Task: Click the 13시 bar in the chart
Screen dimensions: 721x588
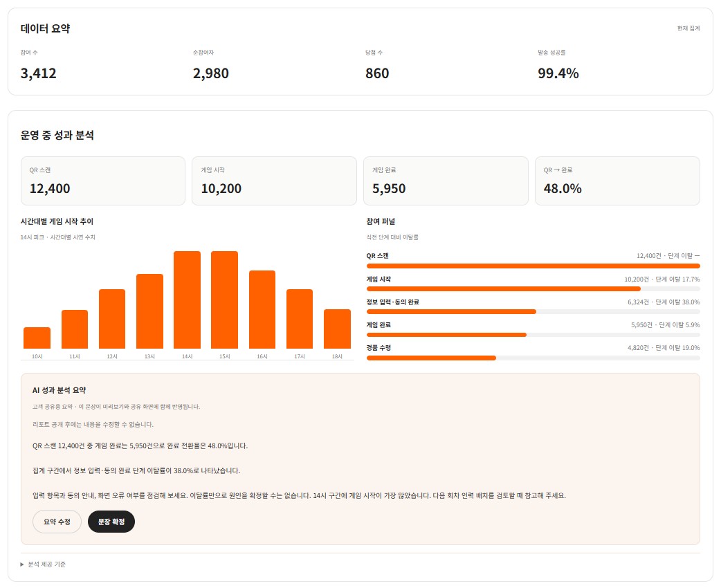Action: coord(149,311)
